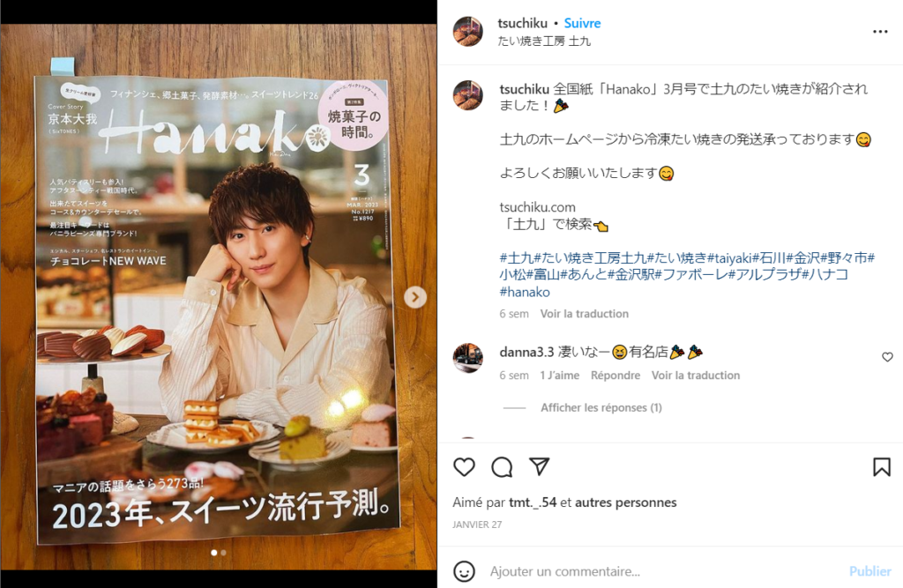Screen dimensions: 903x588
Task: Reply to the comment with 'Répondre'
Action: 615,376
